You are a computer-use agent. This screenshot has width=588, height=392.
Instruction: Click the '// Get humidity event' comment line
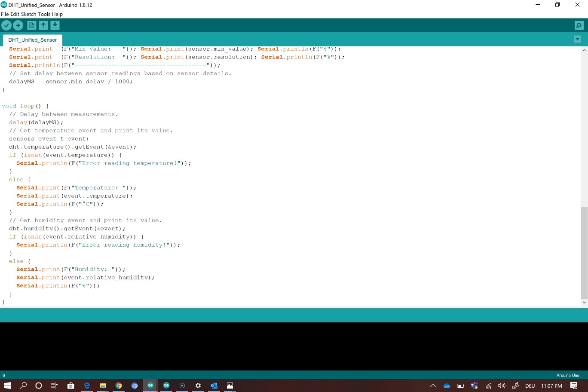pos(86,220)
